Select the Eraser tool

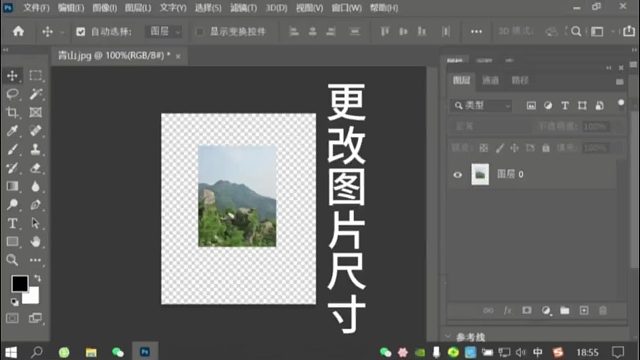[x=36, y=168]
